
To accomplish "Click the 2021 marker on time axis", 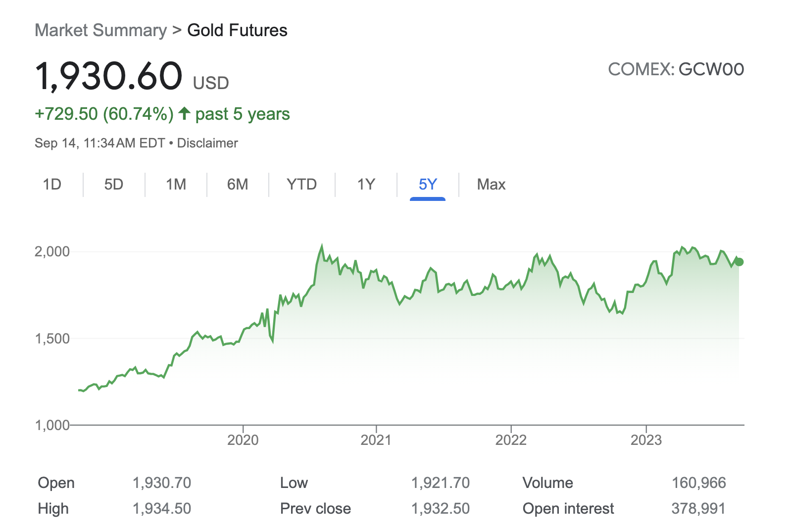I will (x=376, y=440).
